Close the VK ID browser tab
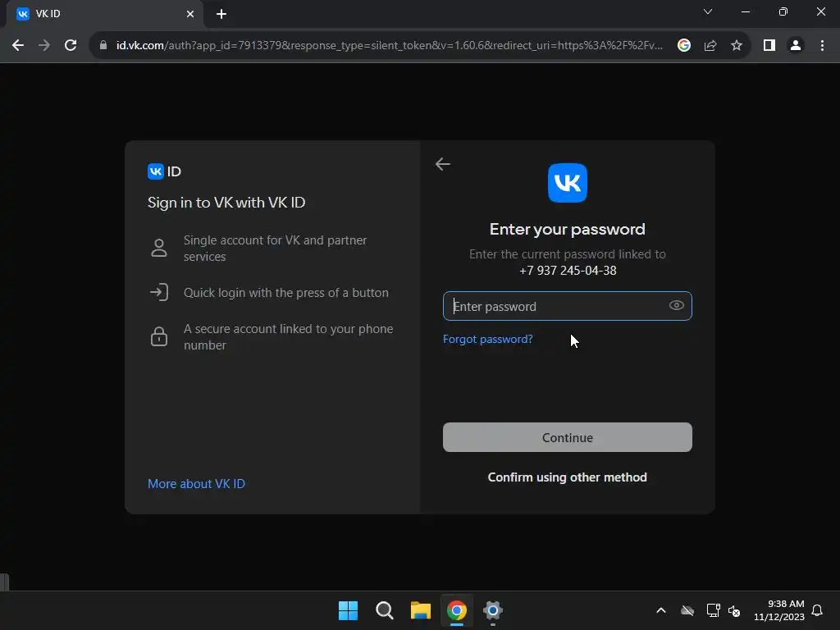This screenshot has height=630, width=840. coord(190,14)
